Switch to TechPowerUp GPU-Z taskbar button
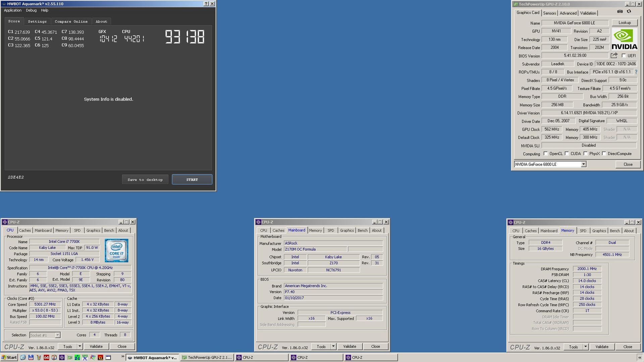The height and width of the screenshot is (362, 644). pyautogui.click(x=207, y=357)
